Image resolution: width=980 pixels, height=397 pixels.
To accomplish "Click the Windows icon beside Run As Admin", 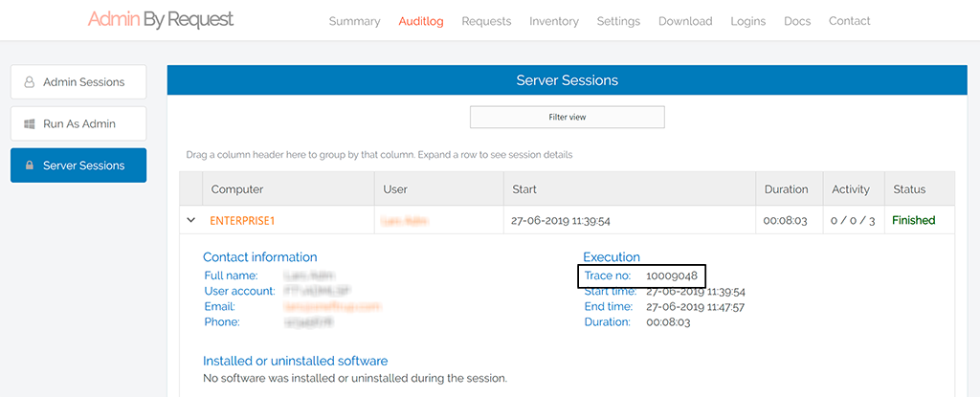I will pyautogui.click(x=29, y=123).
